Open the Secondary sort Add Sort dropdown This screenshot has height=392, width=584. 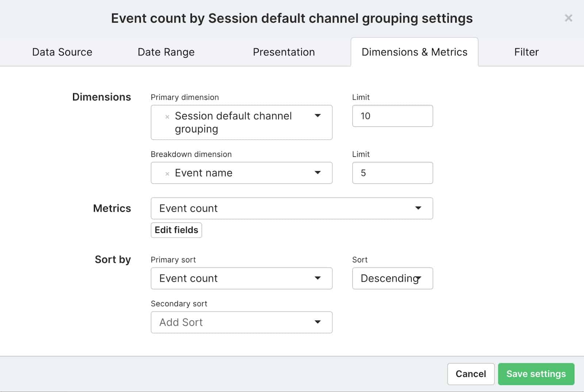point(241,322)
